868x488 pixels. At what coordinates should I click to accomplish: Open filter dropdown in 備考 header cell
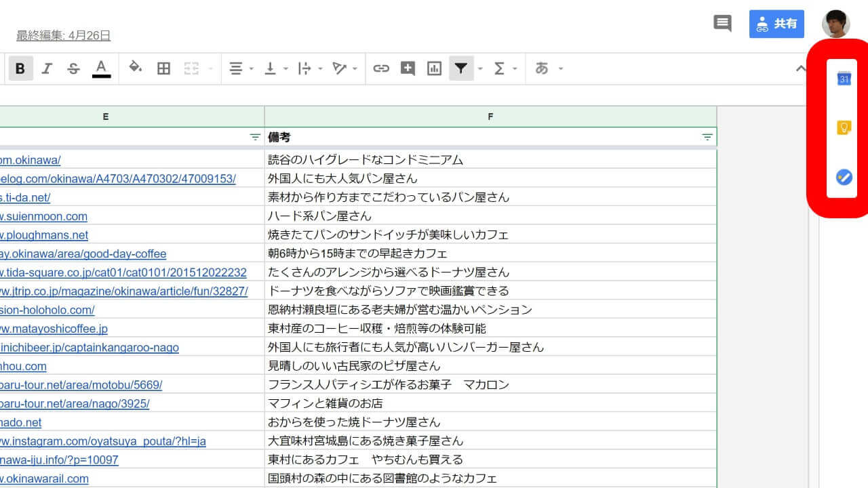pyautogui.click(x=707, y=137)
